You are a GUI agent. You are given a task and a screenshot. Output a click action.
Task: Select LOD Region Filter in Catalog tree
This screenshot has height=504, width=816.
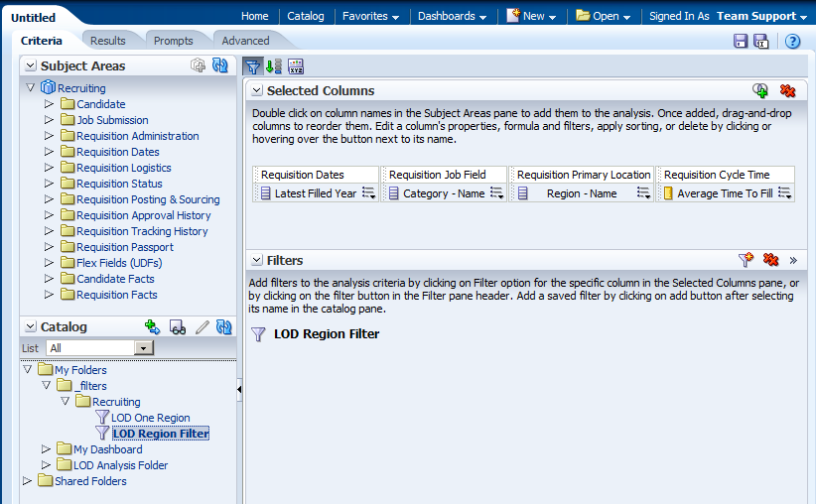click(x=161, y=434)
